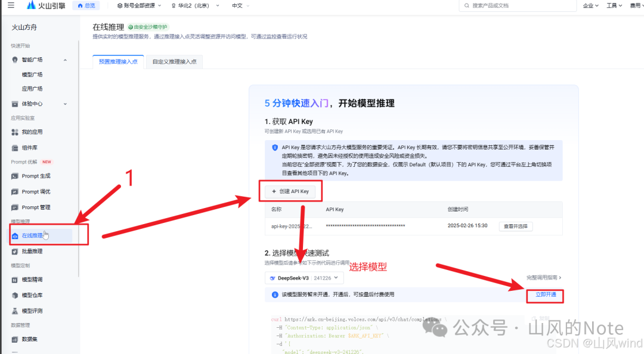
Task: Open 应用广场 in sidebar
Action: coord(32,89)
